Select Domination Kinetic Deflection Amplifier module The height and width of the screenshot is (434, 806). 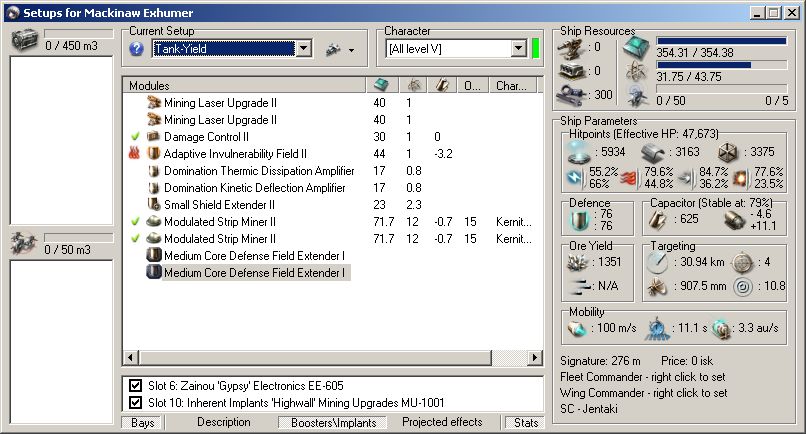tap(333, 188)
